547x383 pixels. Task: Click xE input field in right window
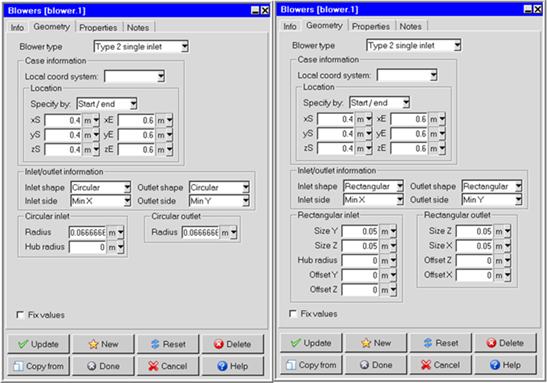coord(409,120)
